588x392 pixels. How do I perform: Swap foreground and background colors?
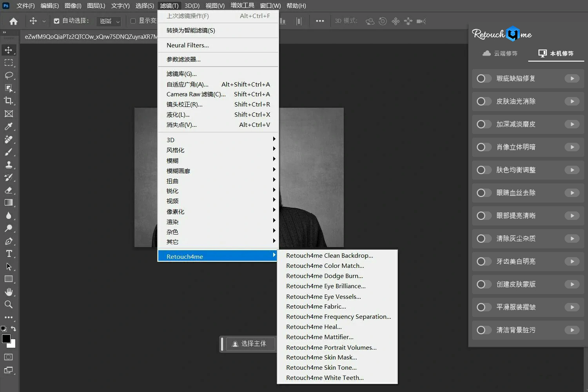(14, 329)
